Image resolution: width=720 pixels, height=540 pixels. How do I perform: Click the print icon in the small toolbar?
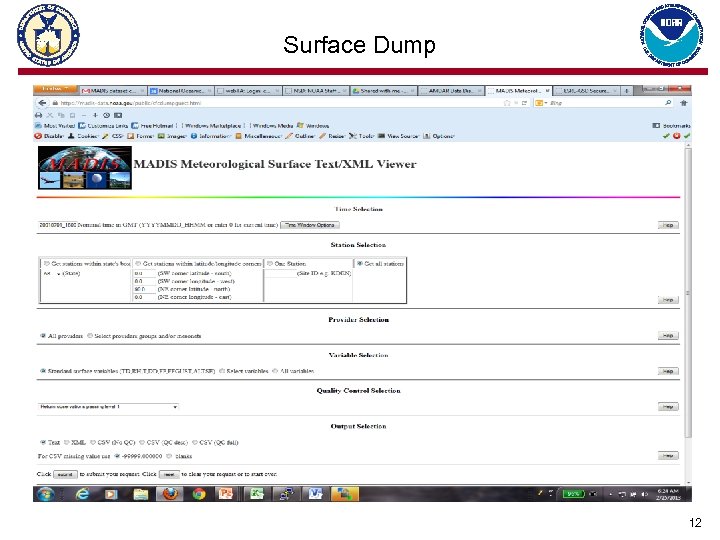(39, 115)
